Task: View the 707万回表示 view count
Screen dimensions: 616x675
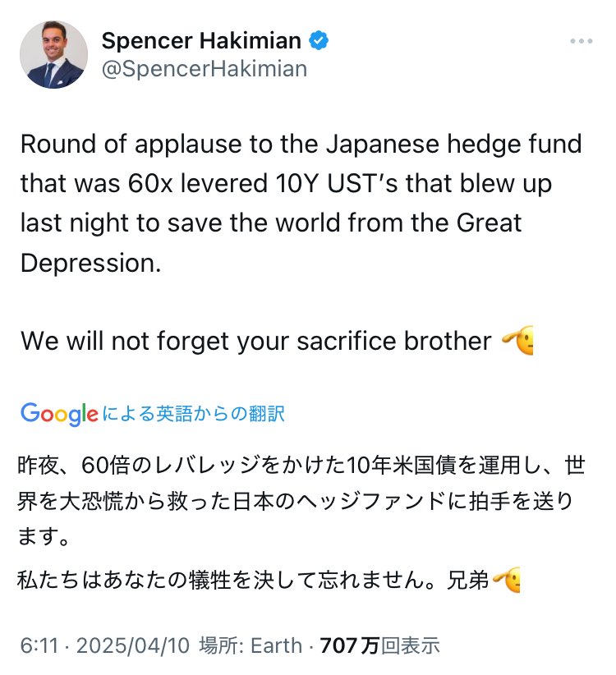Action: tap(379, 645)
